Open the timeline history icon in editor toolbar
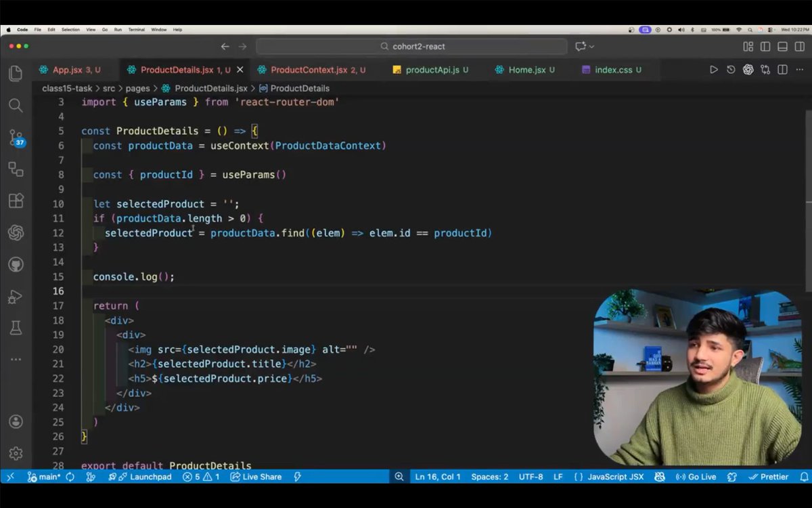The width and height of the screenshot is (812, 508). [x=731, y=70]
